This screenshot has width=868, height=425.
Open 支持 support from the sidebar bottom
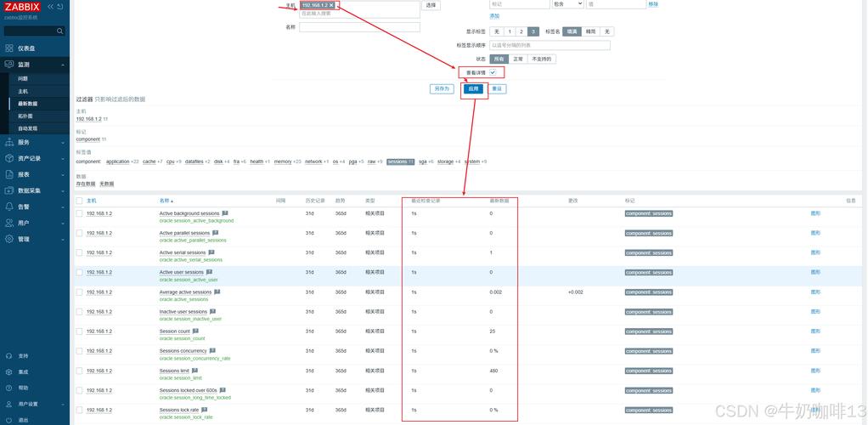pos(23,355)
